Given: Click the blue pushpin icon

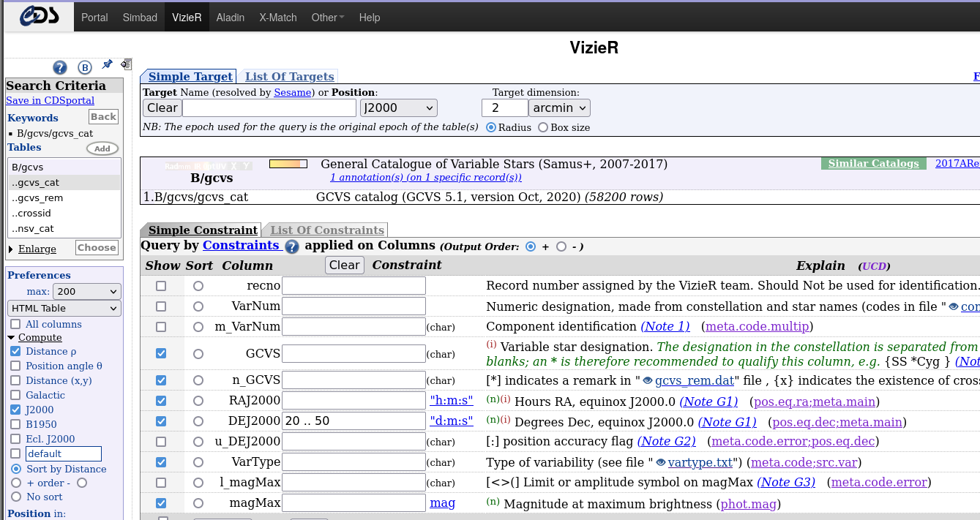Looking at the screenshot, I should click(107, 65).
